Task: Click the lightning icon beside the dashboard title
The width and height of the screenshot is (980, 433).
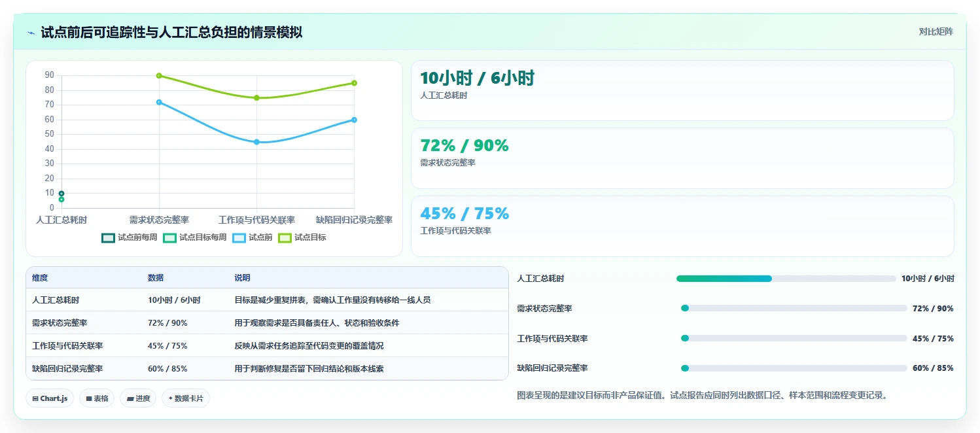Action: click(31, 33)
